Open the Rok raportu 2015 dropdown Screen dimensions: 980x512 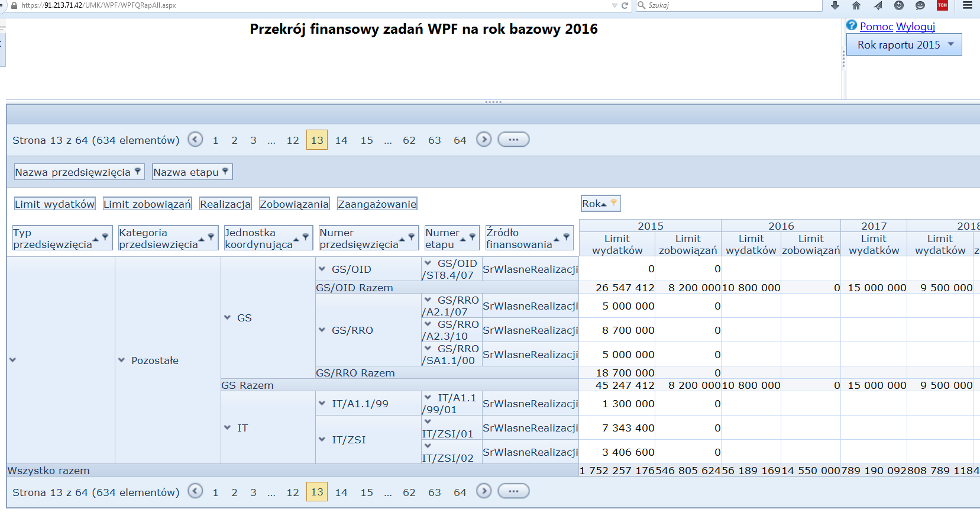(x=904, y=44)
